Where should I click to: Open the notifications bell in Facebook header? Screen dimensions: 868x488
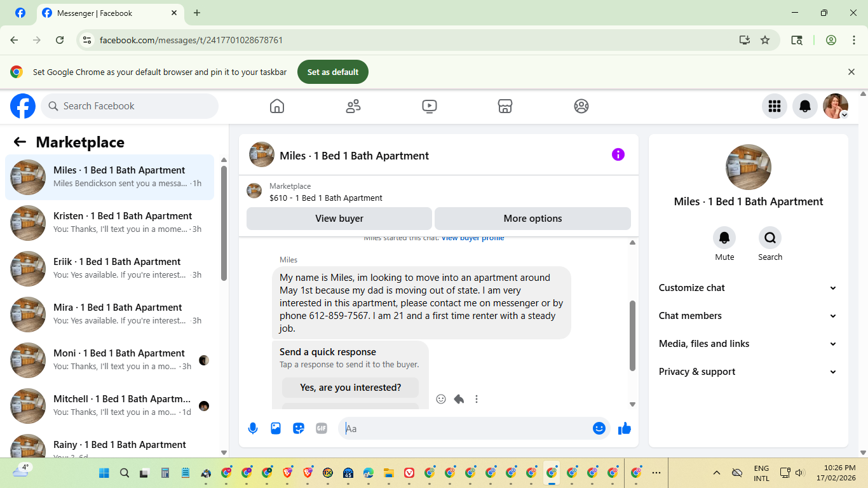point(805,106)
